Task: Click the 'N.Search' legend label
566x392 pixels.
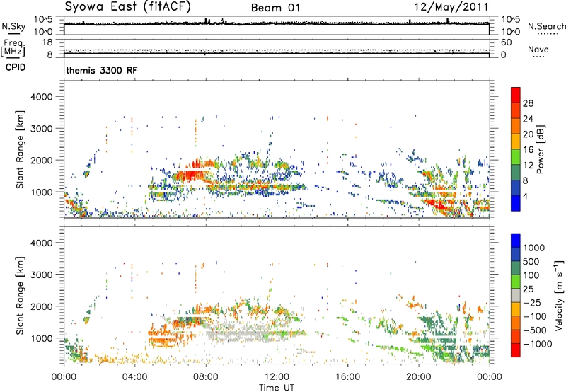Action: click(546, 26)
